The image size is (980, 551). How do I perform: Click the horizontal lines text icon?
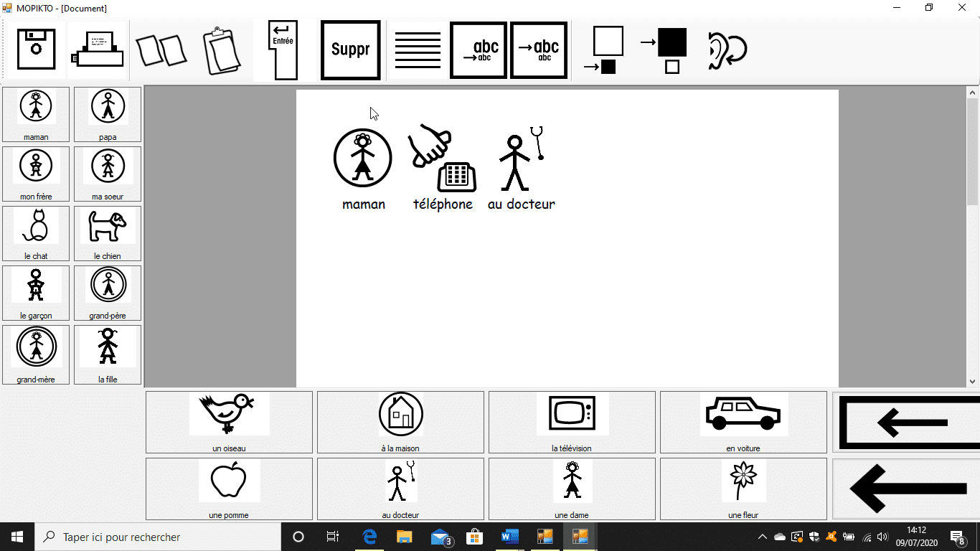coord(418,50)
